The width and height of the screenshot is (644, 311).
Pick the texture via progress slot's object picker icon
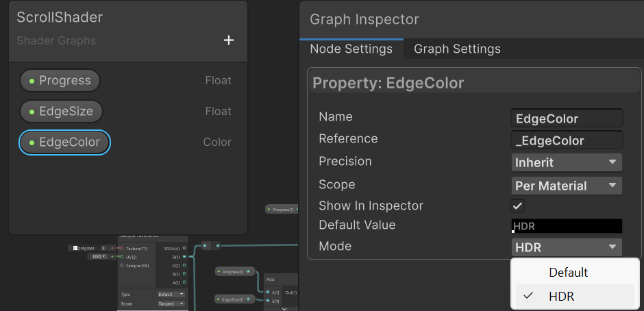(103, 248)
